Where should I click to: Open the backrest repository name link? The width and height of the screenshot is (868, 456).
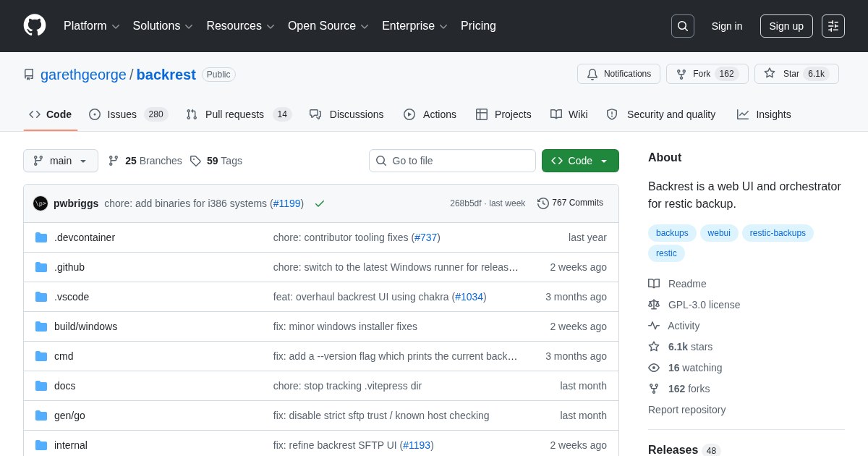click(x=166, y=75)
